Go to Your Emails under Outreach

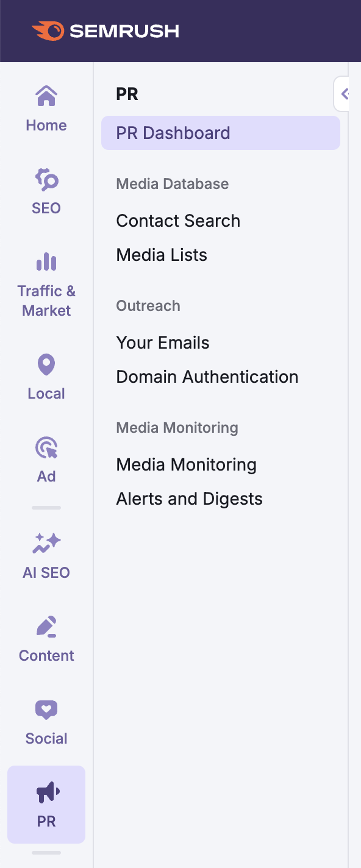click(x=162, y=343)
